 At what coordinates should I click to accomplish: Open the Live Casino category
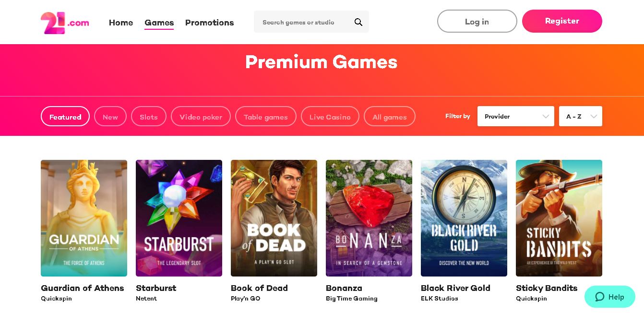(x=330, y=116)
